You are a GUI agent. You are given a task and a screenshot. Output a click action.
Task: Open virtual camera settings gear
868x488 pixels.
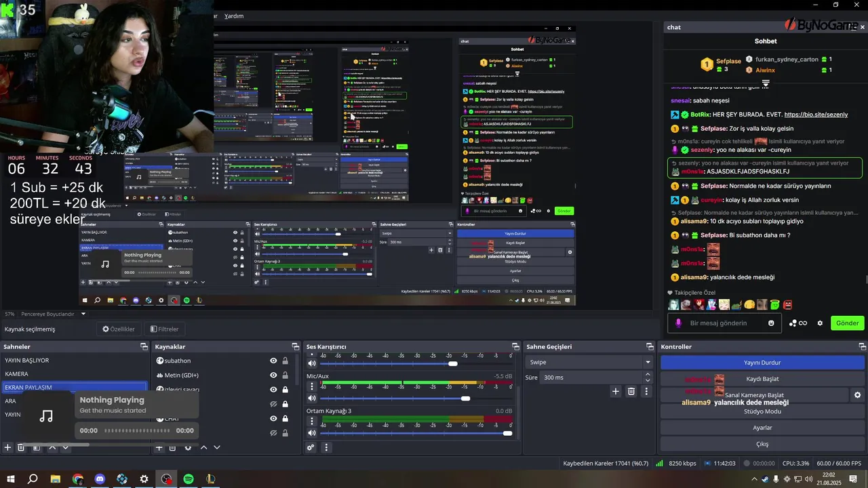coord(857,395)
